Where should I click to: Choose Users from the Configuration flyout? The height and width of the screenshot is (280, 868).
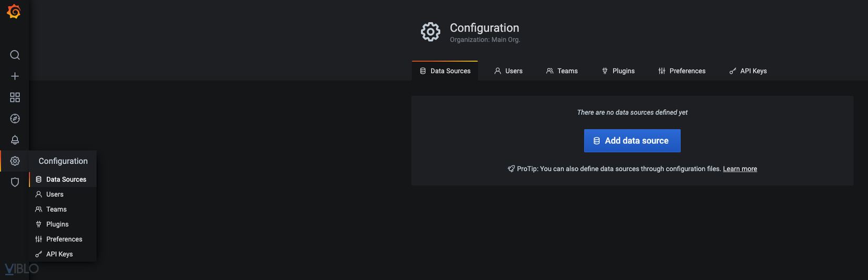[55, 194]
